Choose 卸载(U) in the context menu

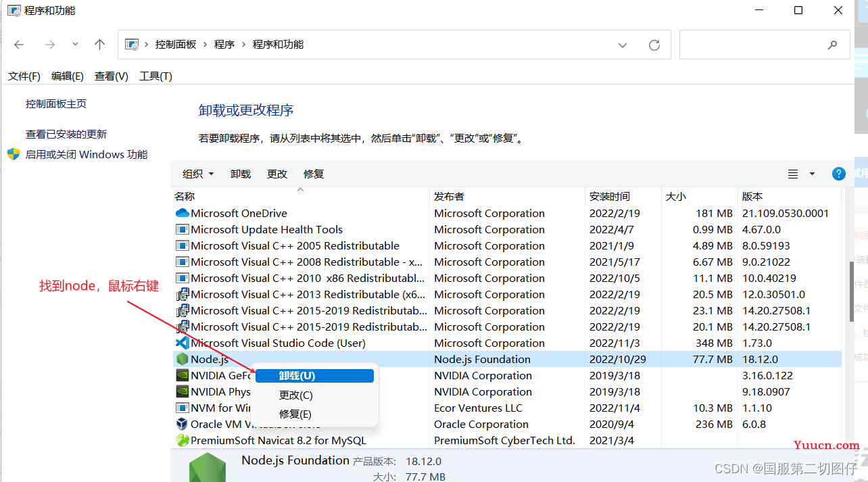click(x=314, y=376)
